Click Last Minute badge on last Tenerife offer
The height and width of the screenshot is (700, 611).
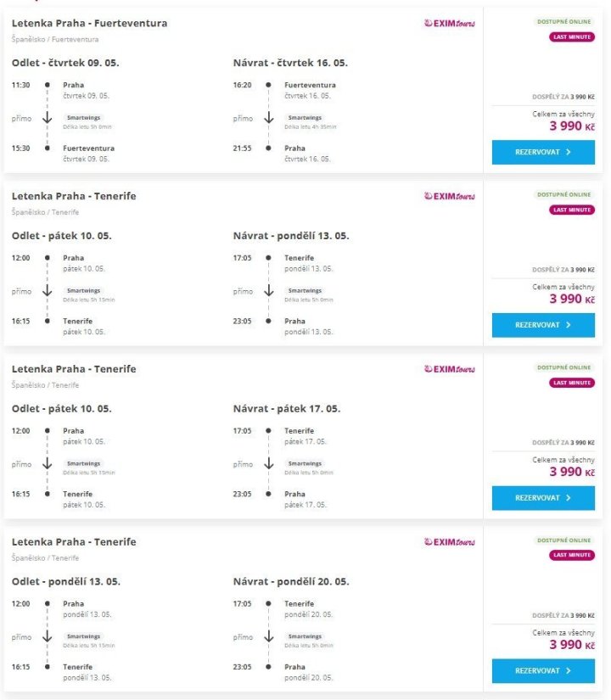[571, 555]
